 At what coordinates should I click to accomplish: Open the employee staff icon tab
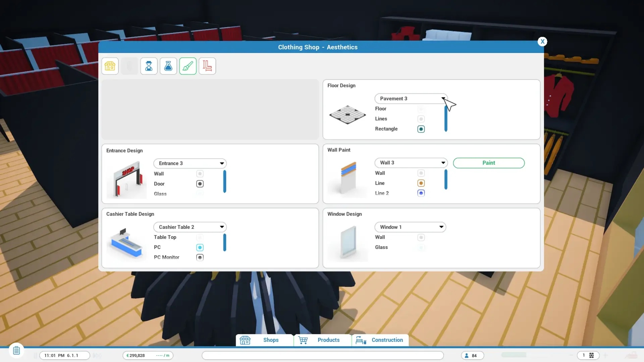(149, 66)
